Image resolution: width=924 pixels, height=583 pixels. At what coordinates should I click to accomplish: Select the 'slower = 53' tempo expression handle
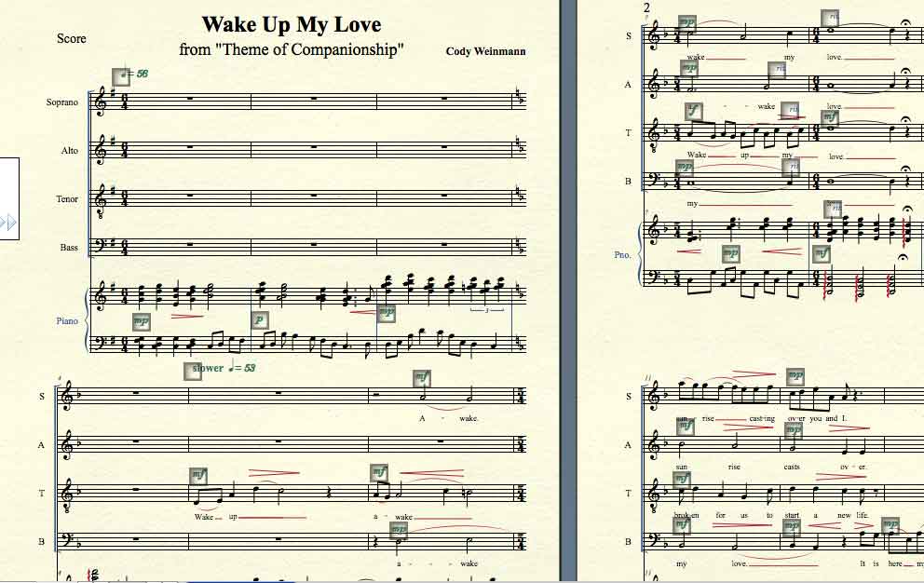(x=193, y=371)
